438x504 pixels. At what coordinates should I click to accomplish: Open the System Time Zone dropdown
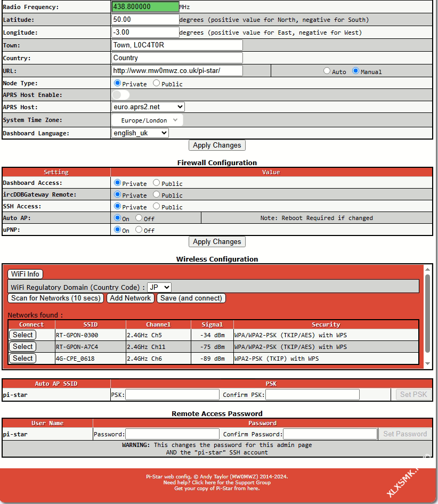147,120
